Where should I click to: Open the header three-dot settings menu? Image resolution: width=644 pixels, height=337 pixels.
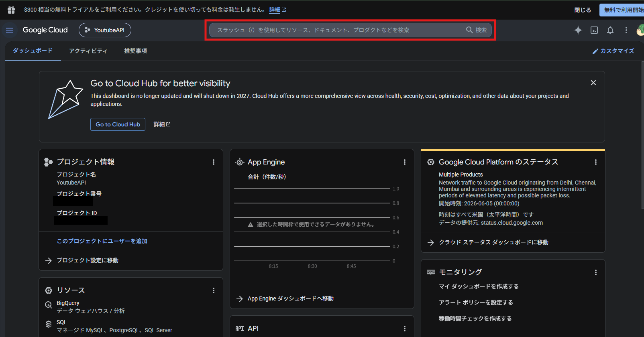(626, 30)
